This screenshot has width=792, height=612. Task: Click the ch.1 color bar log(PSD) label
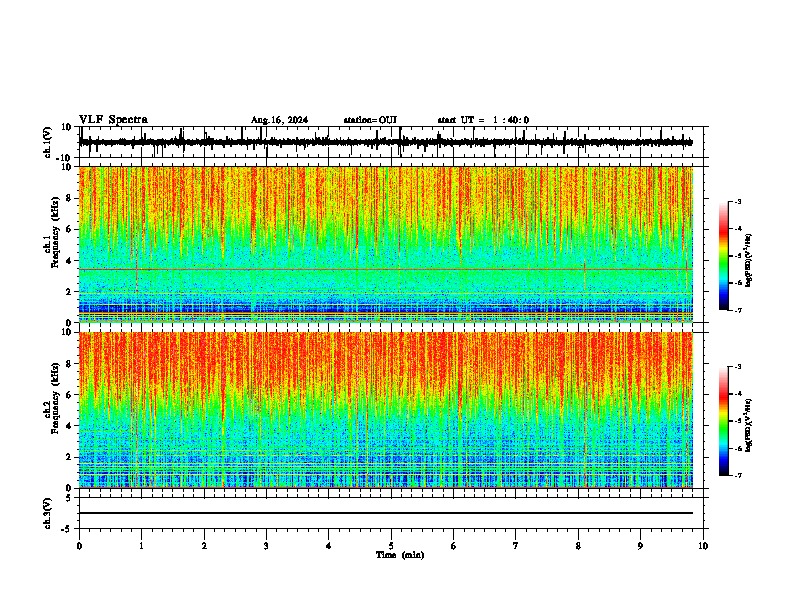click(x=748, y=261)
